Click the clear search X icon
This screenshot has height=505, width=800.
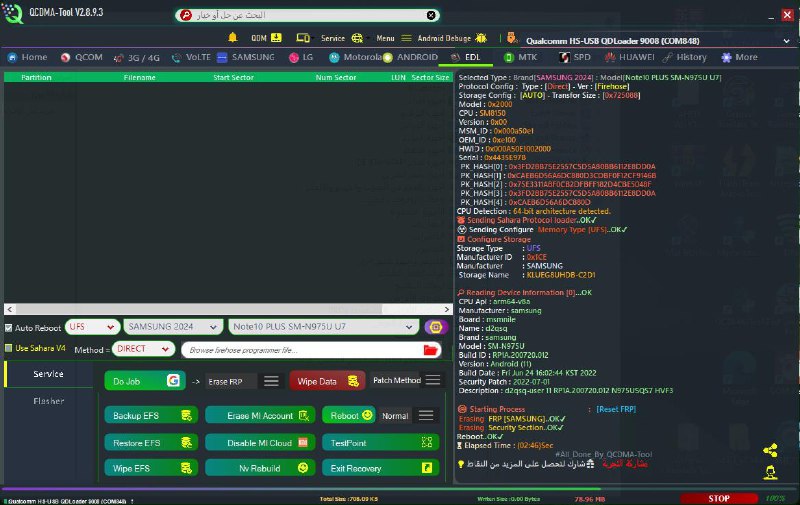[431, 15]
